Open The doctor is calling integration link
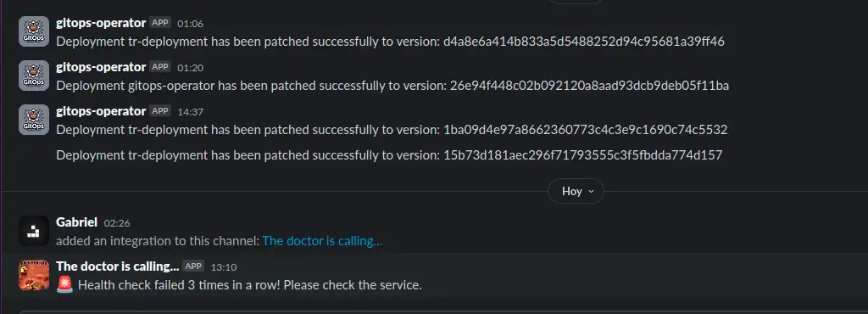Viewport: 868px width, 314px height. tap(322, 241)
